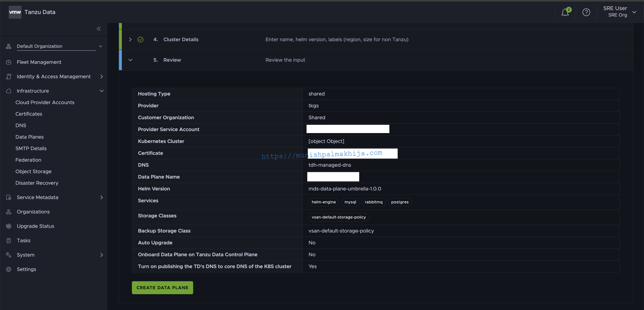Open Upgrade Status page

36,226
